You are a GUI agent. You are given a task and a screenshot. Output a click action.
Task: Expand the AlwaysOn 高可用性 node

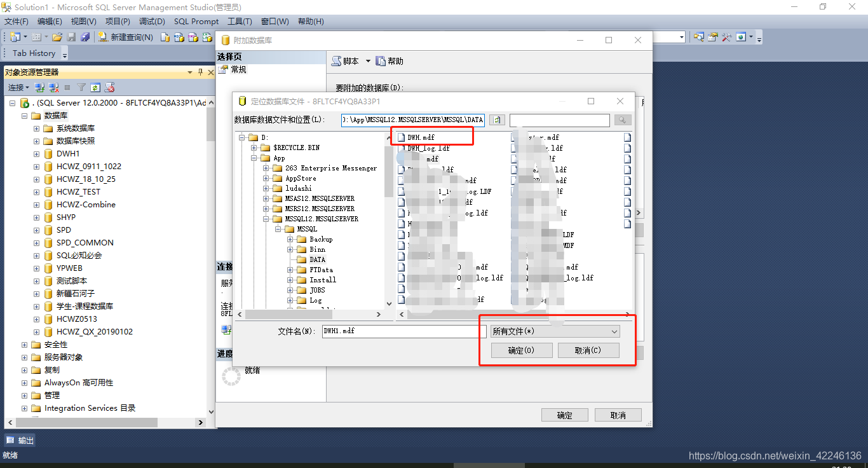[x=24, y=383]
